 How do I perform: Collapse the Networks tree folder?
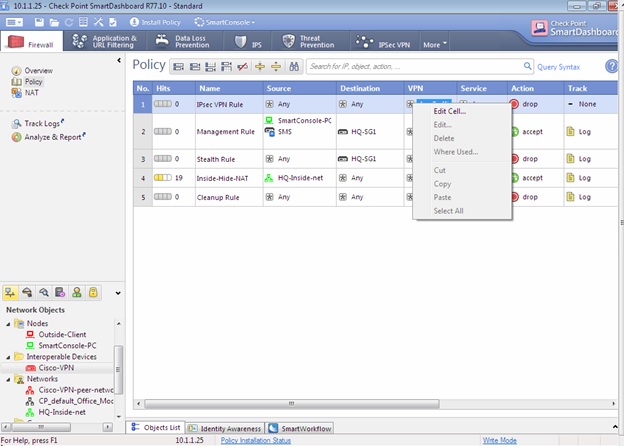8,380
